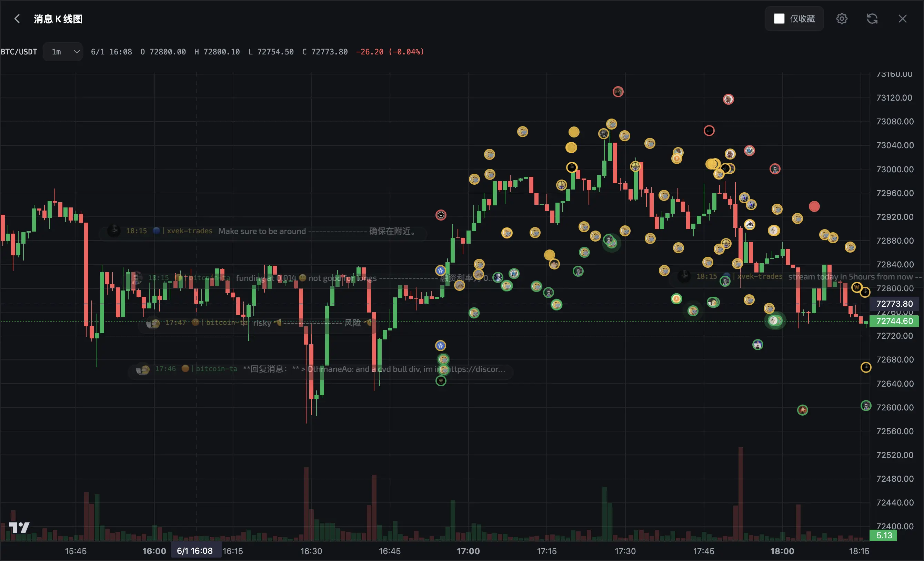924x561 pixels.
Task: Open the 17:47 bitcoin-ta 'risky' message
Action: (x=259, y=323)
